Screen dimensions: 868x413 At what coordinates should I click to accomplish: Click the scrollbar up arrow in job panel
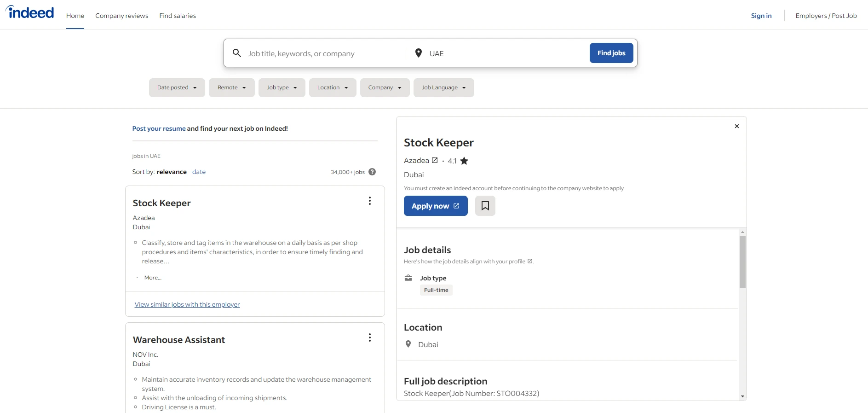pyautogui.click(x=742, y=232)
